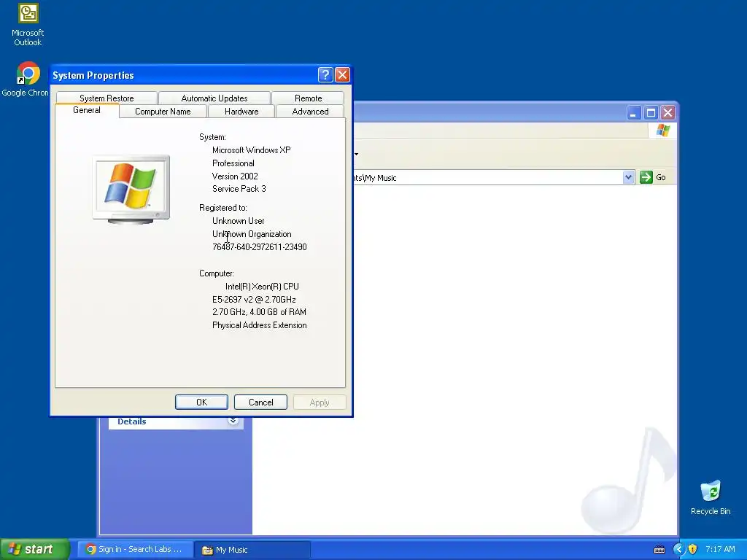Click the Unknown Organization text
Screen dimensions: 747x560
(x=252, y=234)
